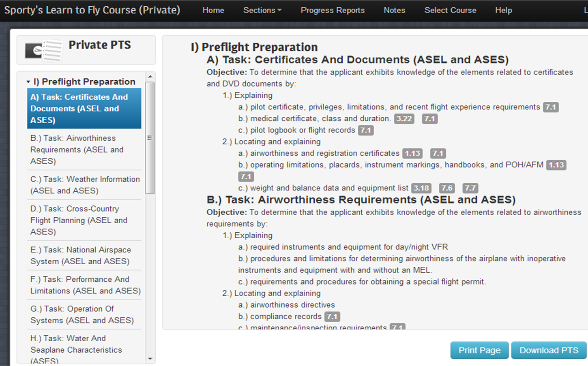Image resolution: width=588 pixels, height=366 pixels.
Task: Open reference 7.6 on equipment list line
Action: 446,188
